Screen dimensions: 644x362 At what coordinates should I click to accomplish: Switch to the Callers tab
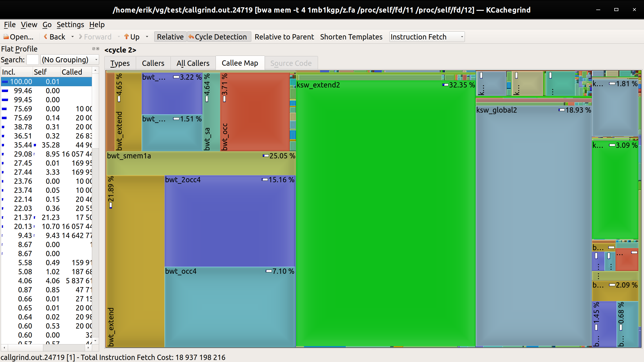(153, 63)
